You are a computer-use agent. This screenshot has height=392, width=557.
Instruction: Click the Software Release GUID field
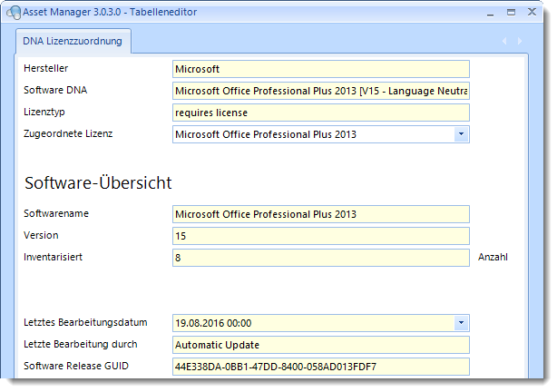[x=321, y=367]
